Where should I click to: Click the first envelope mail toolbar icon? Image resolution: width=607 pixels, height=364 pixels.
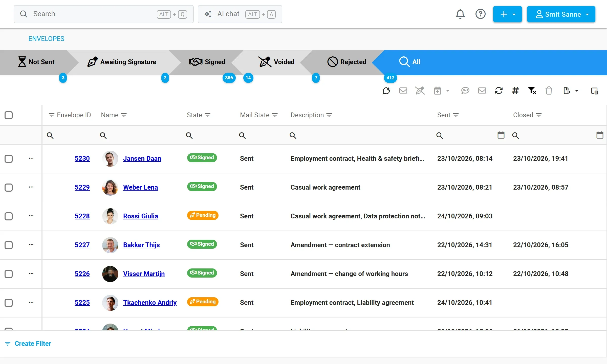point(403,90)
